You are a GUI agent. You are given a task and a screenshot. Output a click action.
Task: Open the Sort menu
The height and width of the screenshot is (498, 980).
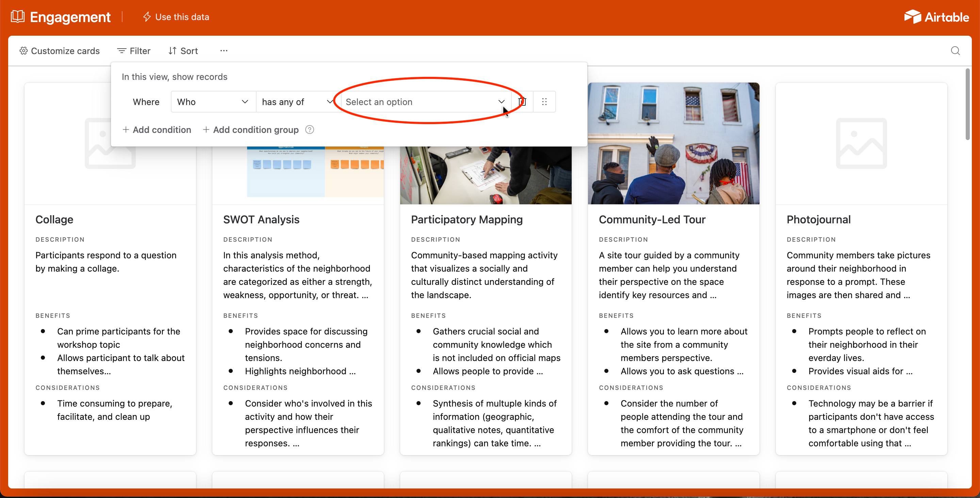coord(183,51)
